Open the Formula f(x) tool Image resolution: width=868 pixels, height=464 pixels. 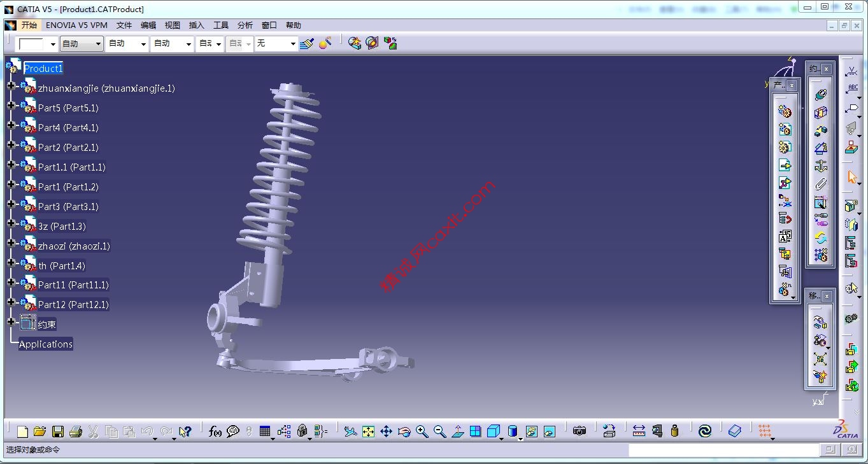click(215, 432)
